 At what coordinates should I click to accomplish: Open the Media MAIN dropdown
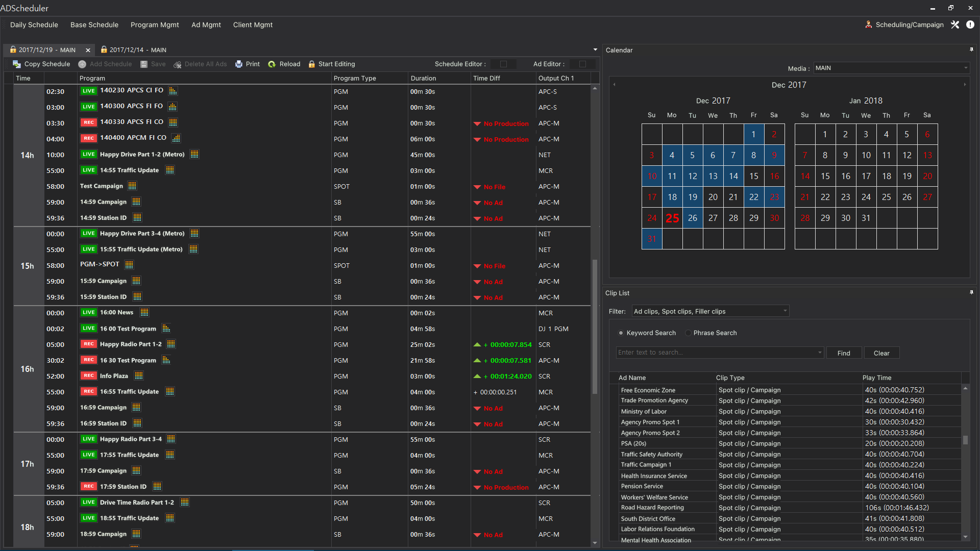891,68
